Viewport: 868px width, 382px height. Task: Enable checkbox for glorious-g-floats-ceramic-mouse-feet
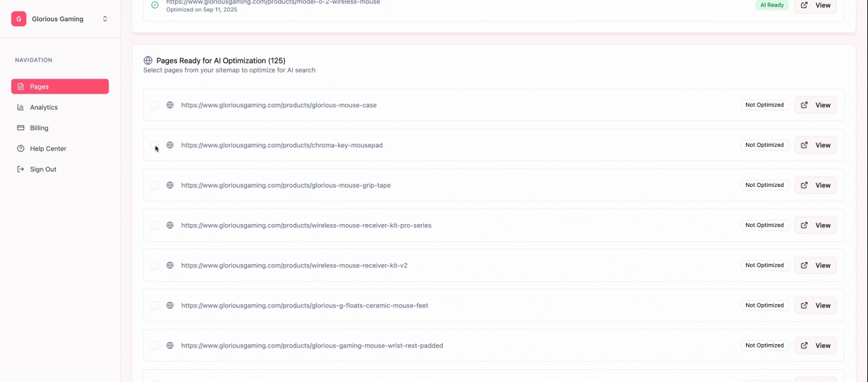tap(155, 305)
